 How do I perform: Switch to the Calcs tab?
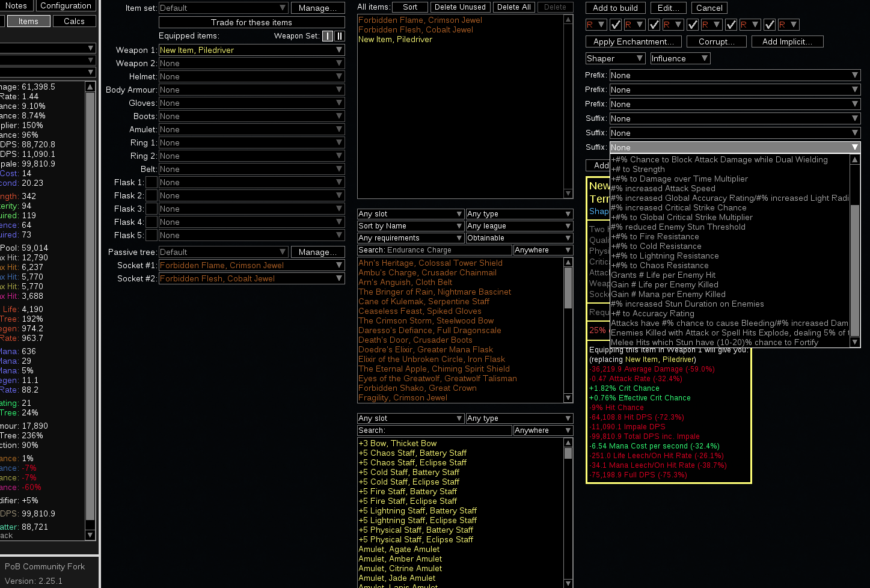click(74, 20)
